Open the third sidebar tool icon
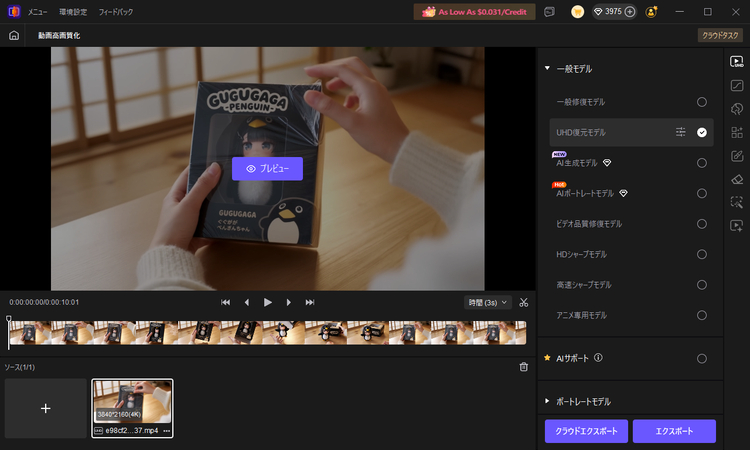The width and height of the screenshot is (750, 450). pyautogui.click(x=737, y=109)
